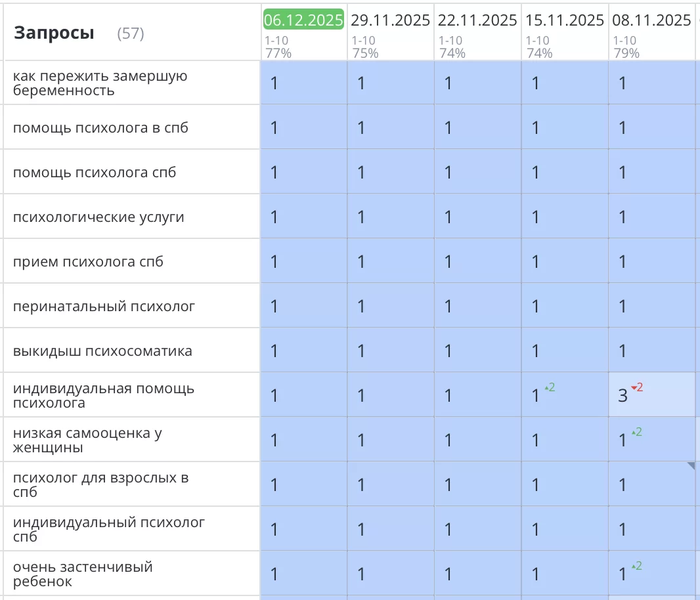Select the highlighted 06.12.2025 date header
This screenshot has height=600, width=700.
303,20
